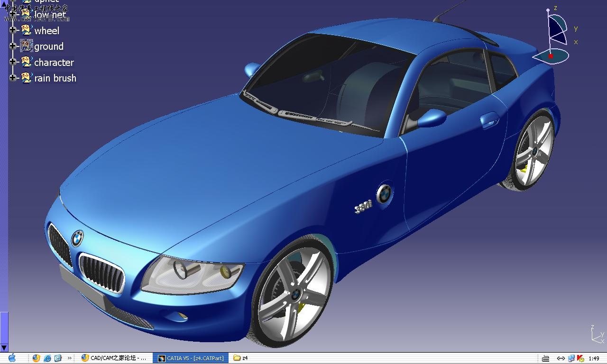This screenshot has width=607, height=364.
Task: Select the 'wheel' label in specification tree
Action: [x=47, y=31]
